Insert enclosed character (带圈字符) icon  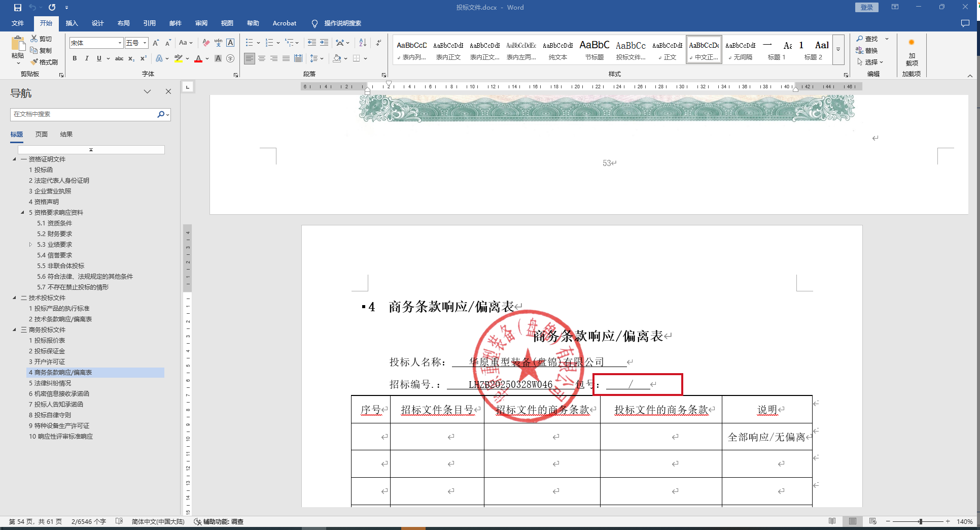pyautogui.click(x=230, y=58)
